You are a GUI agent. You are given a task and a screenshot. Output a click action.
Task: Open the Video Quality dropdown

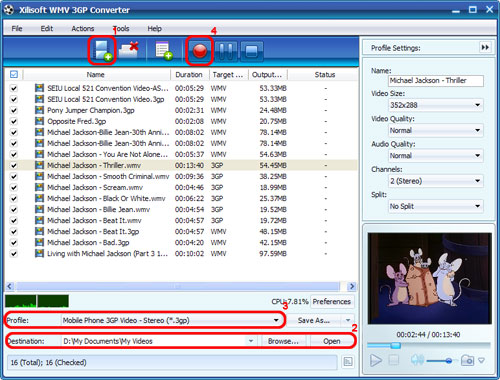click(436, 130)
